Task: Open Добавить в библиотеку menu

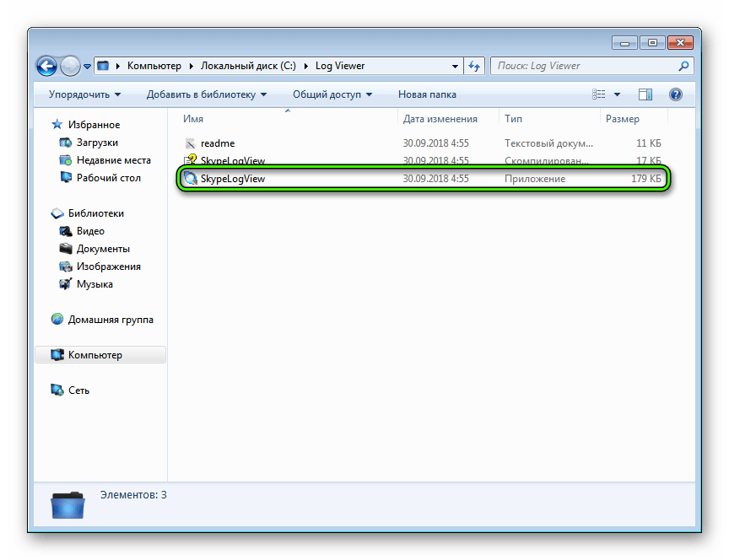Action: [x=207, y=94]
